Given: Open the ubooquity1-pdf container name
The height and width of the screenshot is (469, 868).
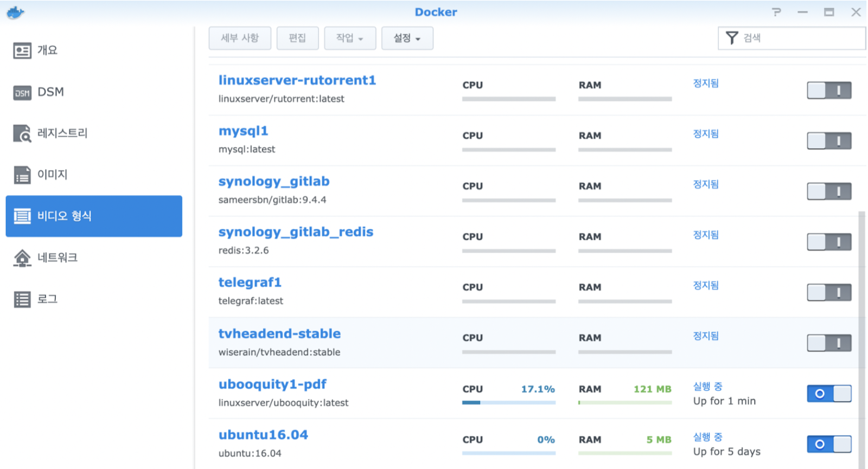Looking at the screenshot, I should 272,384.
